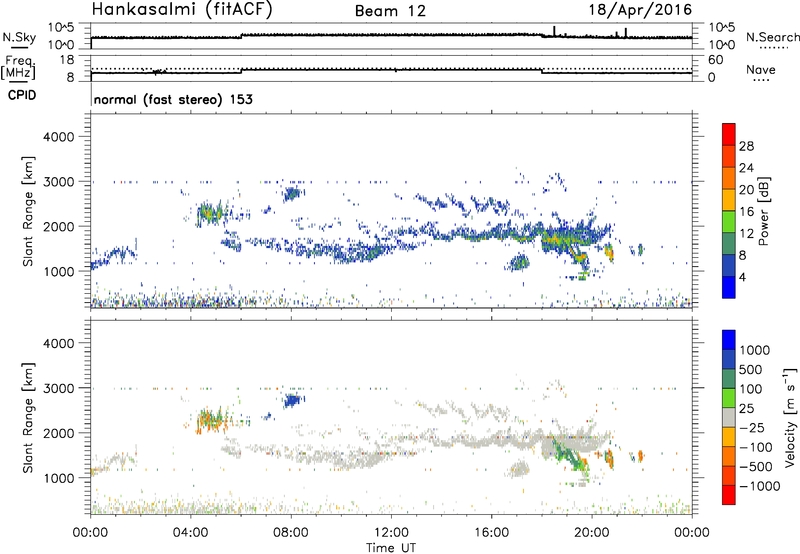
Task: Click the power echo blob near 17:00 at 1200 km
Action: [x=520, y=263]
